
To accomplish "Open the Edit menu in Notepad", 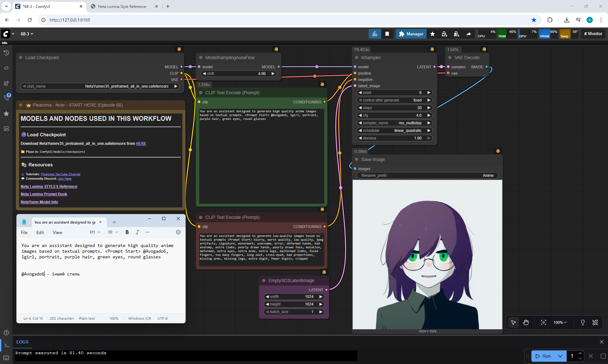I will point(40,232).
